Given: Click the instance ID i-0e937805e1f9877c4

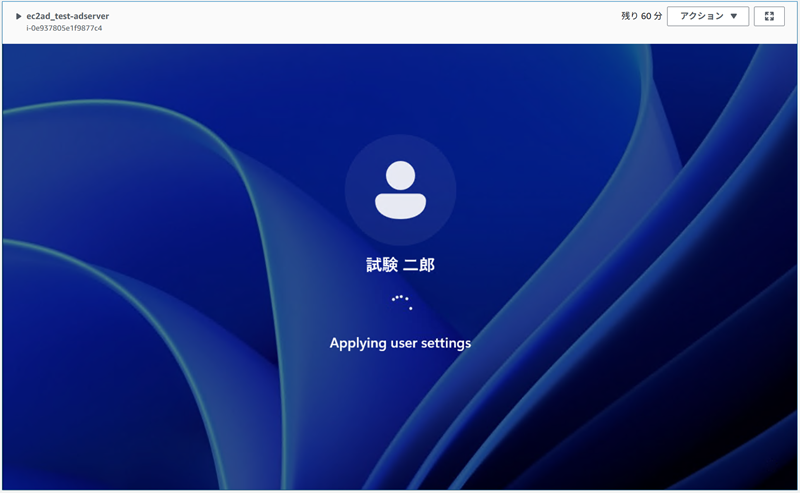Looking at the screenshot, I should click(x=64, y=28).
